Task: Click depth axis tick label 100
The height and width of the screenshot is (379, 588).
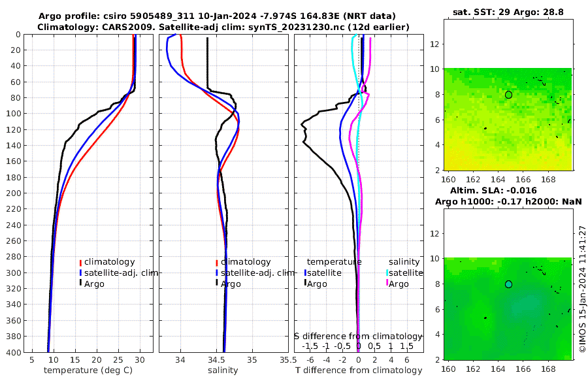Action: (x=14, y=114)
